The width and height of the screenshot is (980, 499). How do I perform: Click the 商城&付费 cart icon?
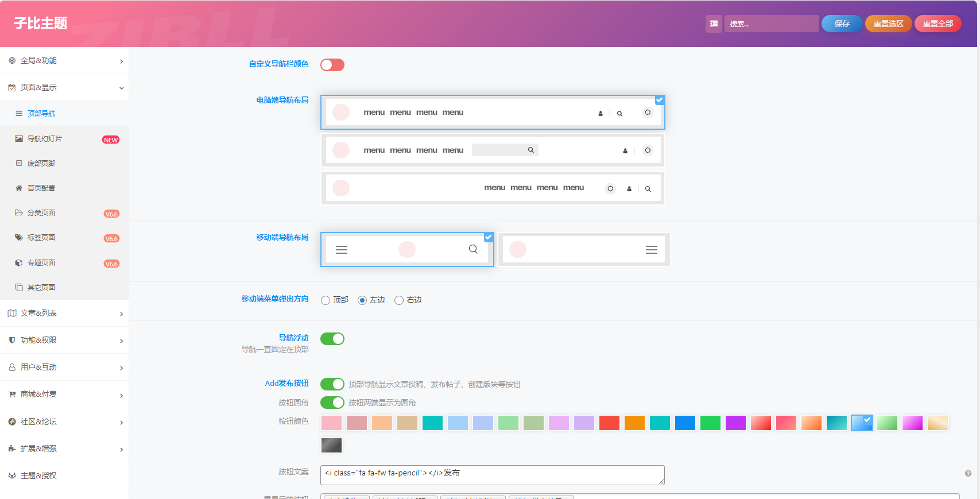point(12,394)
